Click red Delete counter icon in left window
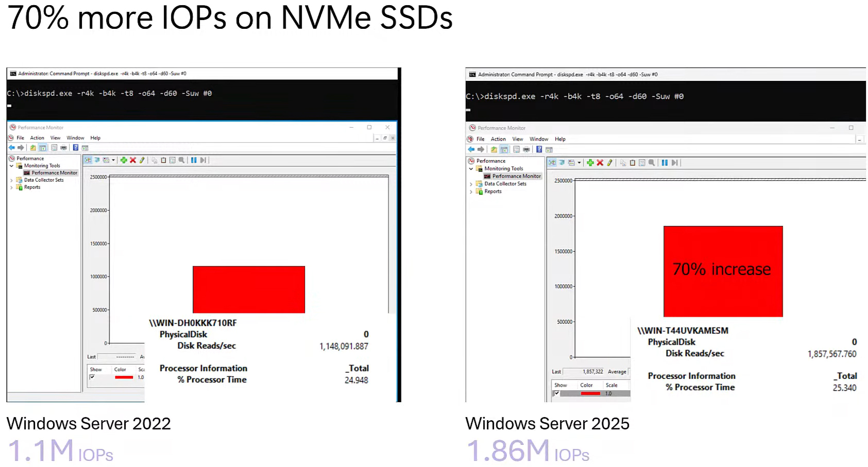Viewport: 868px width, 467px height. pyautogui.click(x=133, y=160)
